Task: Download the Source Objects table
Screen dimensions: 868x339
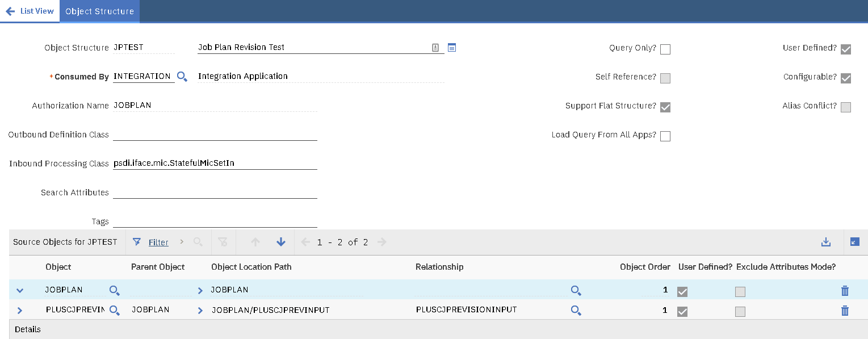Action: point(826,242)
